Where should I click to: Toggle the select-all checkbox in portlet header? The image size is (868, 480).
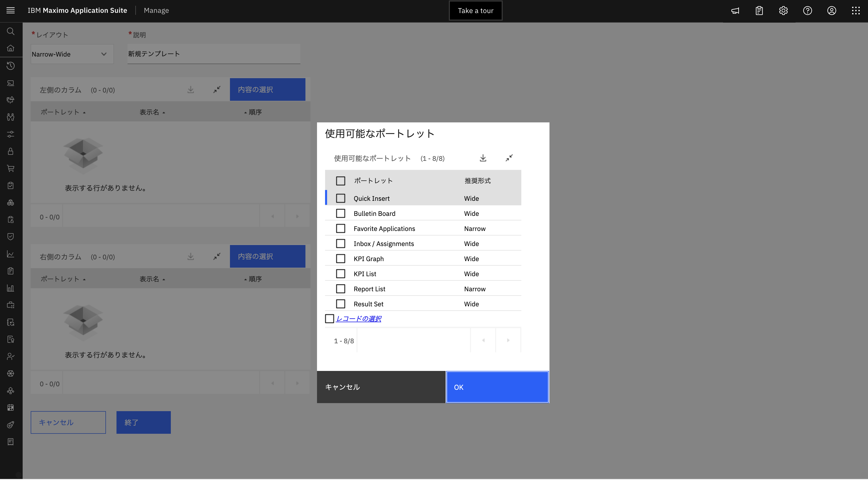coord(340,181)
